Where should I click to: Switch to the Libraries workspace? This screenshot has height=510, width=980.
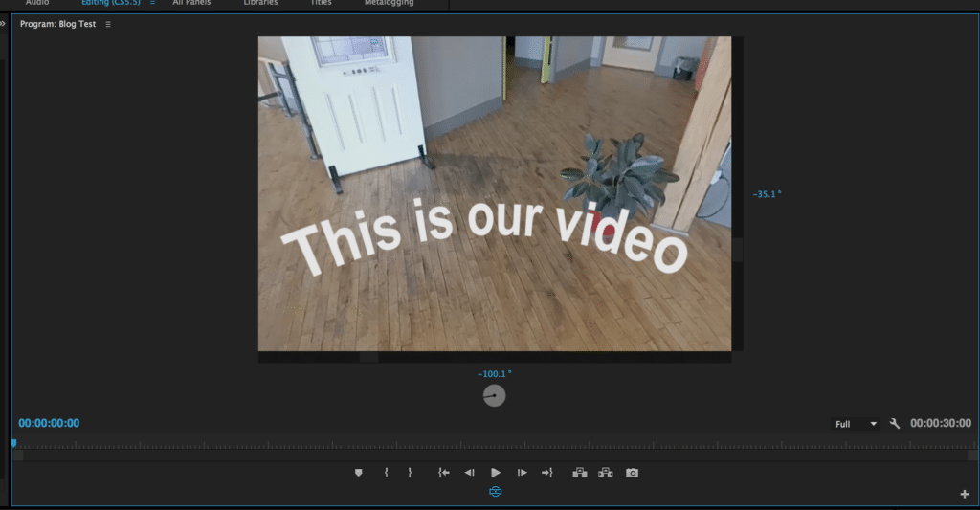[260, 3]
